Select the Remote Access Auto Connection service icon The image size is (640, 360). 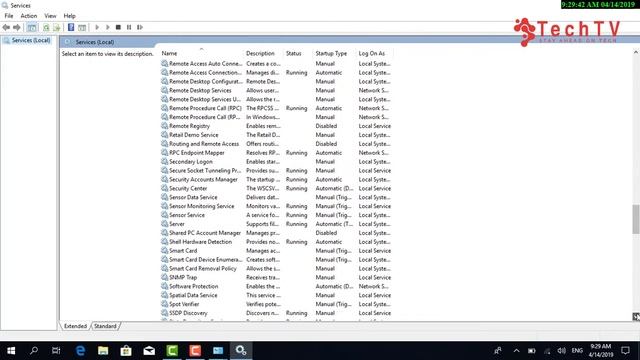[x=164, y=64]
